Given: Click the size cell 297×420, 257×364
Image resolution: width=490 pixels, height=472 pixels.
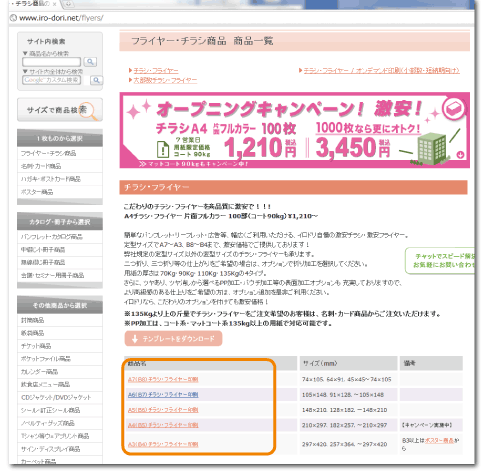Looking at the screenshot, I should click(x=348, y=444).
